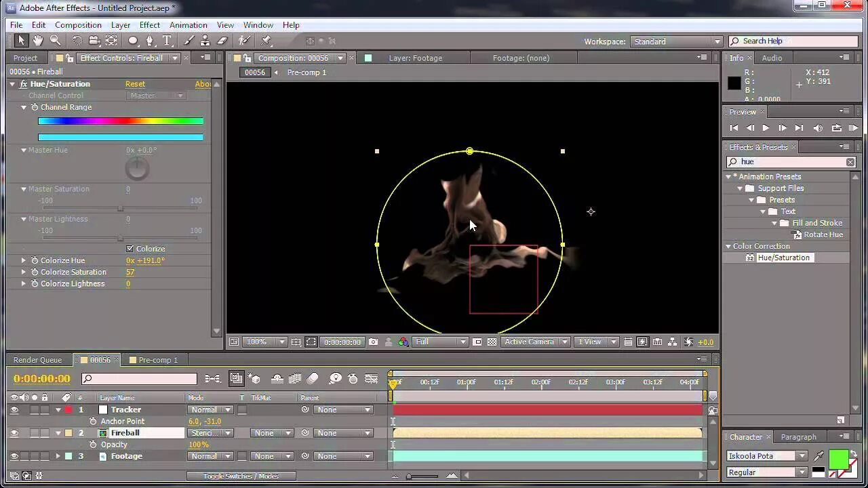Screen dimensions: 868x488
Task: Select the Clone Stamp tool
Action: click(205, 41)
